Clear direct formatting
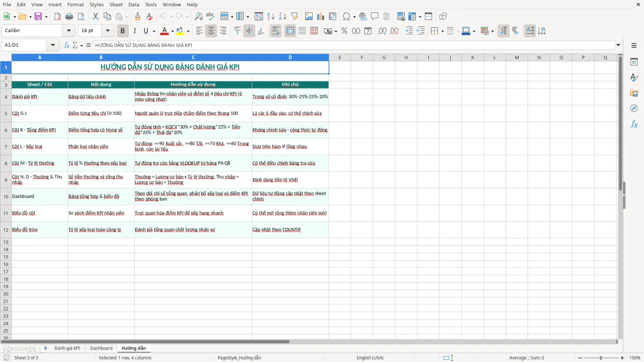 pyautogui.click(x=150, y=17)
